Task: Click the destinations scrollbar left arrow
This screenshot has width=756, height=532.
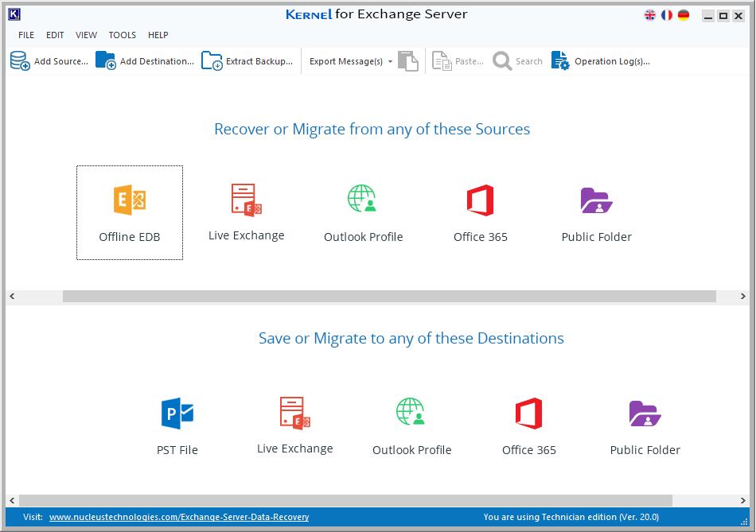Action: (x=12, y=501)
